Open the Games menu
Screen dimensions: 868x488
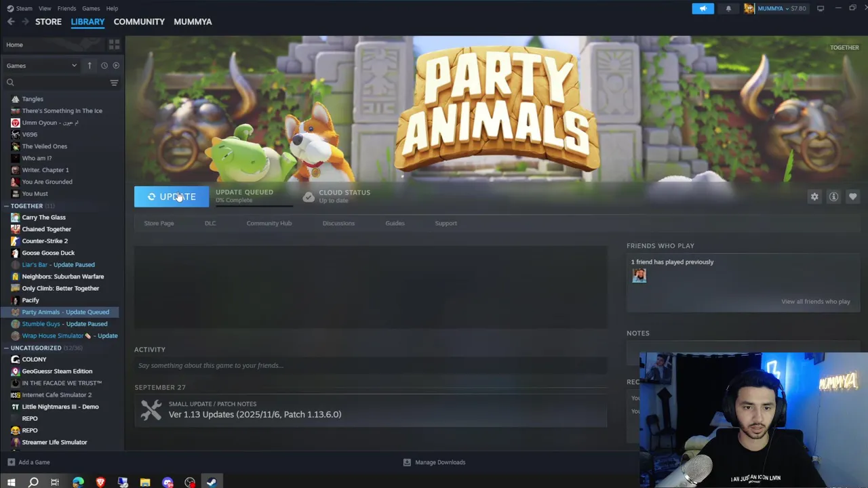pyautogui.click(x=91, y=8)
